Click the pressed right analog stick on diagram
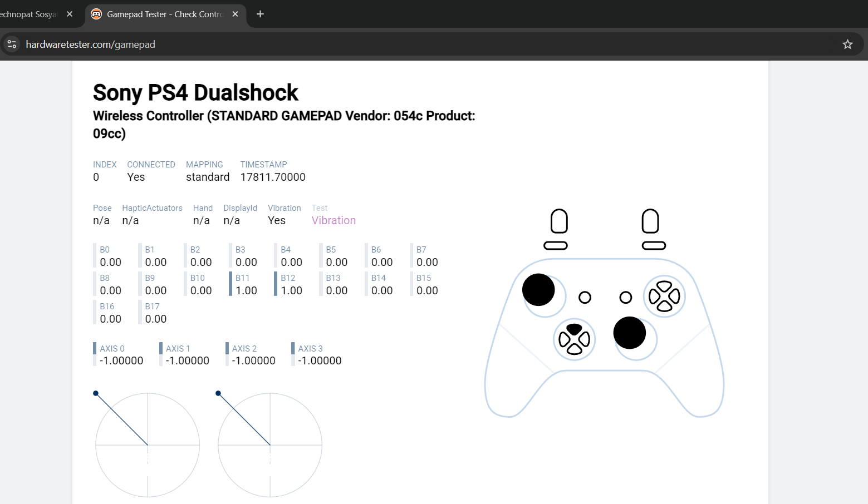The height and width of the screenshot is (504, 868). (x=630, y=333)
